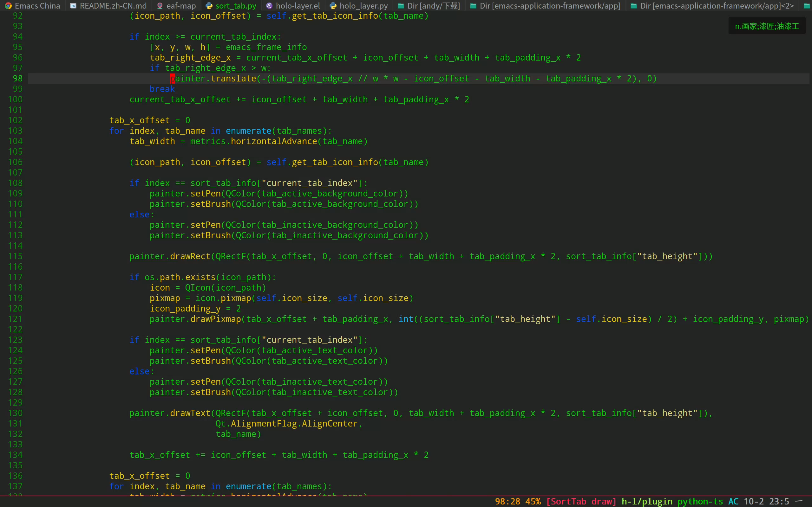Image resolution: width=812 pixels, height=507 pixels.
Task: Click the Emacs icon on holo-layer.el tab
Action: point(269,6)
